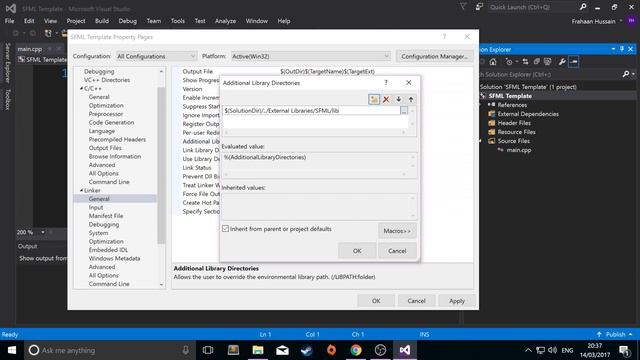Collapse the C/C++ tree node
Screen dimensions: 640x360
pyautogui.click(x=81, y=88)
